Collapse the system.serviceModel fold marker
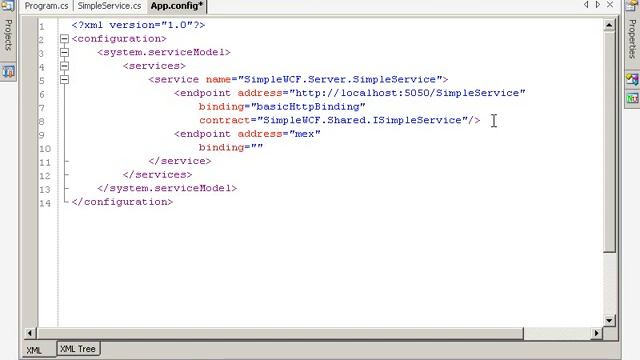The width and height of the screenshot is (640, 360). coord(64,52)
